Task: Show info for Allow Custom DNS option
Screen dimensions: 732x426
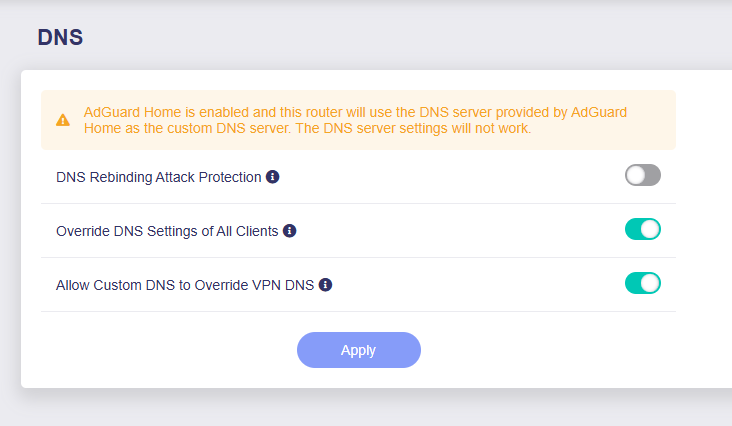Action: (325, 285)
